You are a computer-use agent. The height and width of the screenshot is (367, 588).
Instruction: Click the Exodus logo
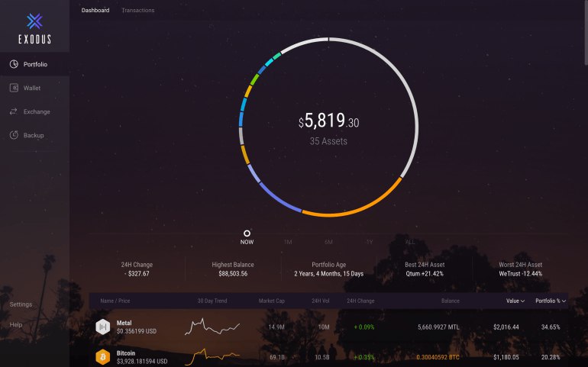click(34, 28)
